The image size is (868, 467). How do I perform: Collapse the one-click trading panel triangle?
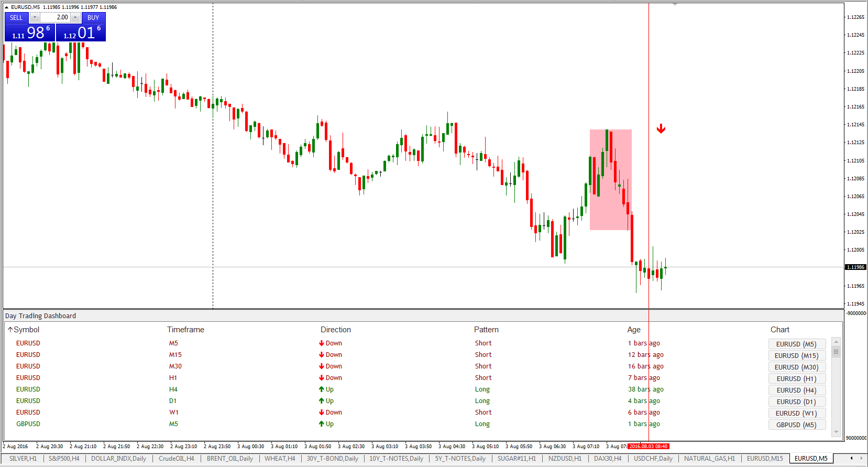pos(7,7)
